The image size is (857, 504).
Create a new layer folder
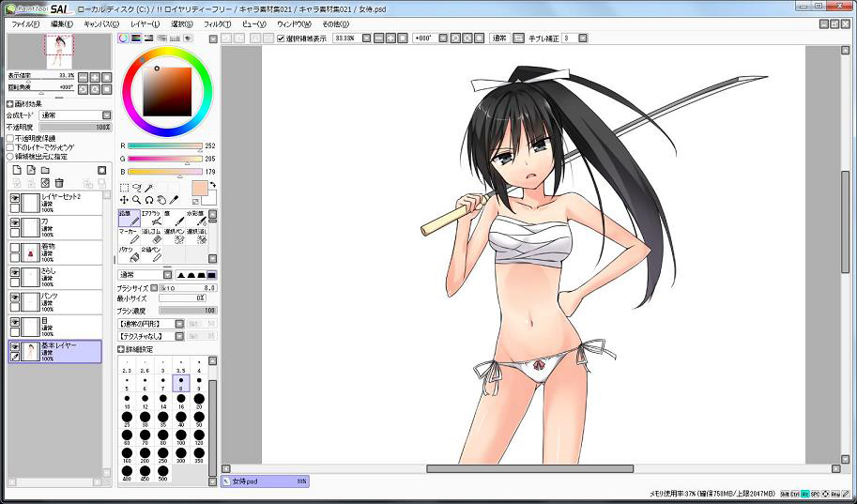[x=45, y=170]
